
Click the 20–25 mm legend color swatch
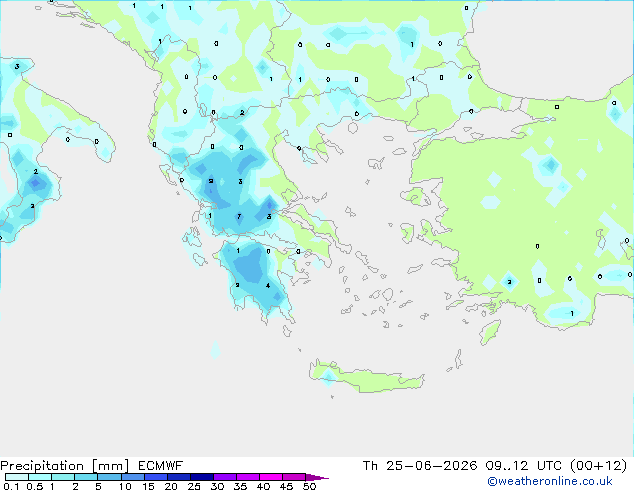(178, 477)
